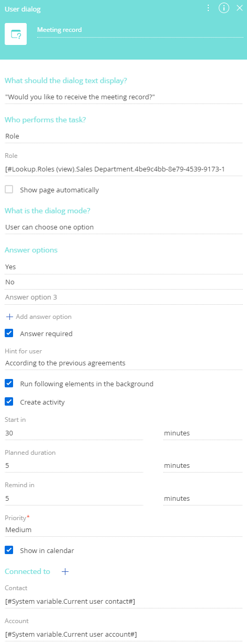Image resolution: width=247 pixels, height=644 pixels.
Task: Click the user dialog element icon
Action: [x=16, y=34]
